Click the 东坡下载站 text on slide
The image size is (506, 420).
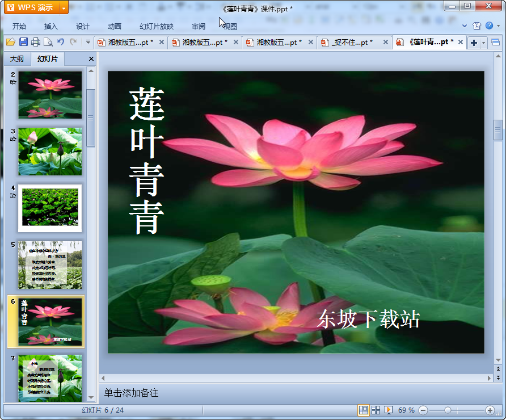[x=368, y=320]
